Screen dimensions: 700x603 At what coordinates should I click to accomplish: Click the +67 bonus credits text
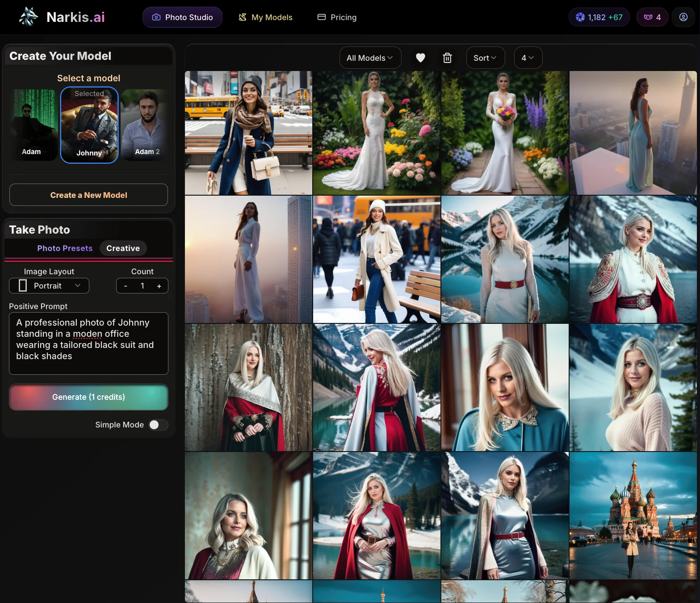pos(615,17)
